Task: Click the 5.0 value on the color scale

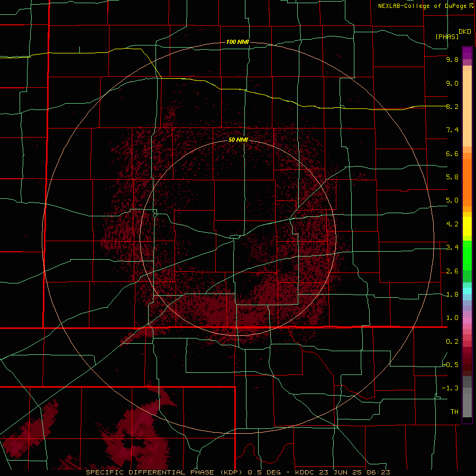Action: pyautogui.click(x=452, y=200)
